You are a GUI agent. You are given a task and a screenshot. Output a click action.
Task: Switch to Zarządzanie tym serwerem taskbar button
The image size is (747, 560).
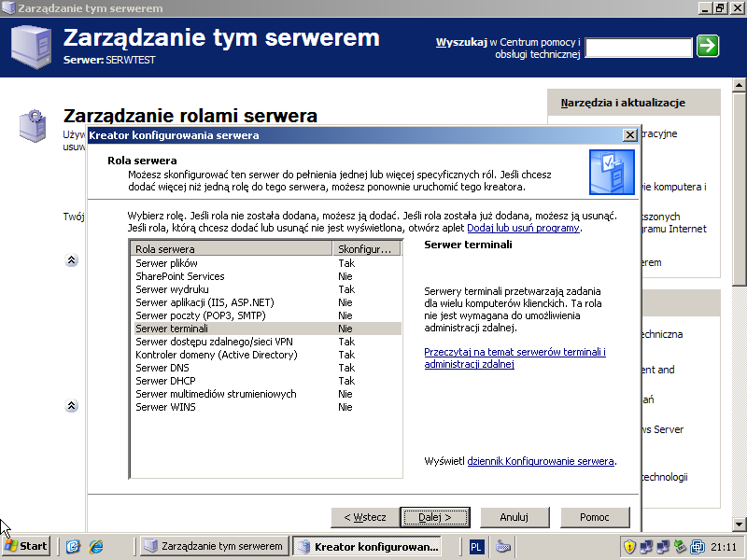214,546
